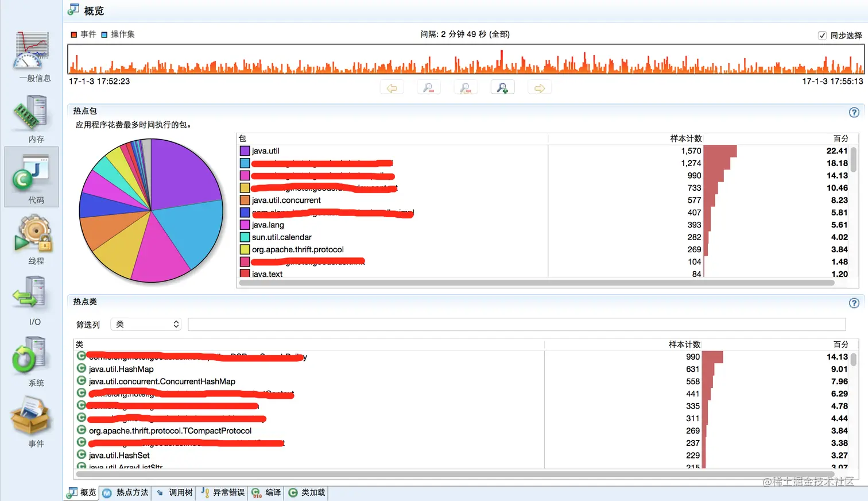The height and width of the screenshot is (501, 868).
Task: Switch to the 编译 compilation tab
Action: point(266,493)
